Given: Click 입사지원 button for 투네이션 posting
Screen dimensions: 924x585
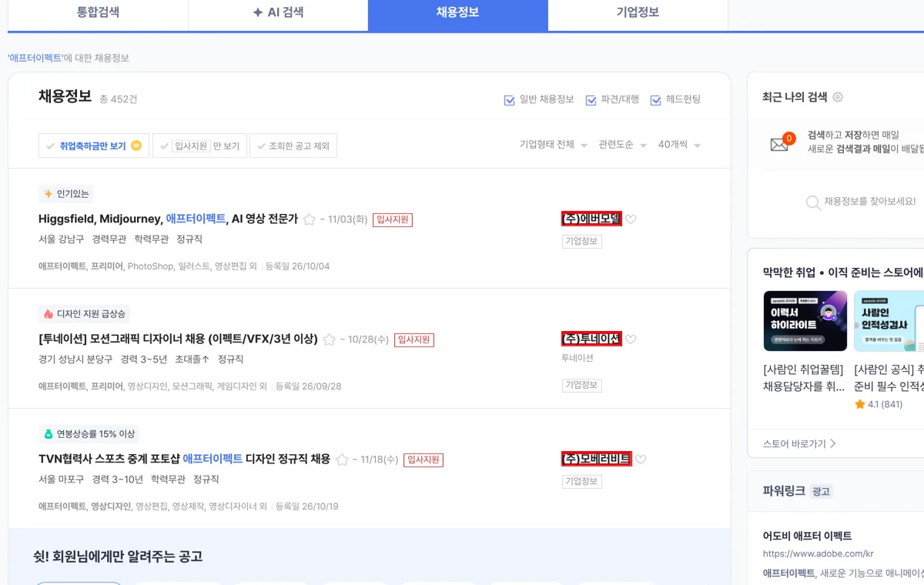Looking at the screenshot, I should tap(414, 340).
